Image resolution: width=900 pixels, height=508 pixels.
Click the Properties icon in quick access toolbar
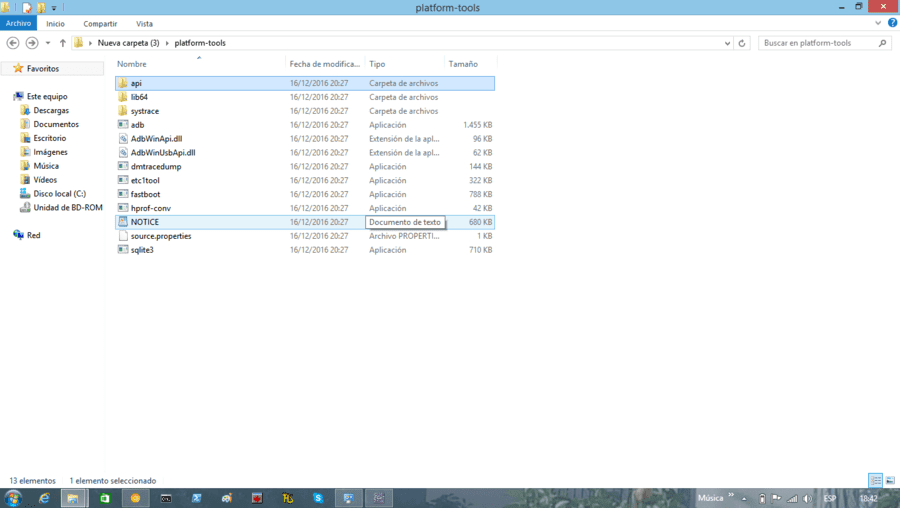[x=26, y=7]
